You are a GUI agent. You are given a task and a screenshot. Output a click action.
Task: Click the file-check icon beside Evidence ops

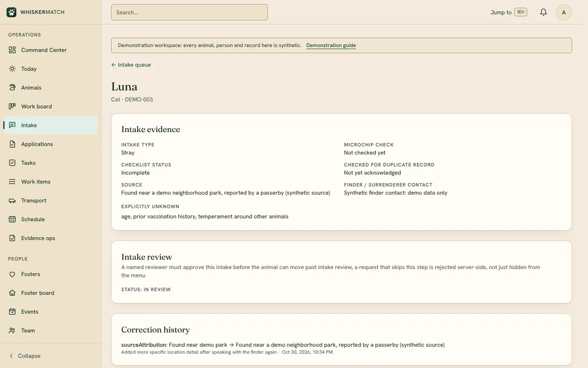click(x=12, y=238)
